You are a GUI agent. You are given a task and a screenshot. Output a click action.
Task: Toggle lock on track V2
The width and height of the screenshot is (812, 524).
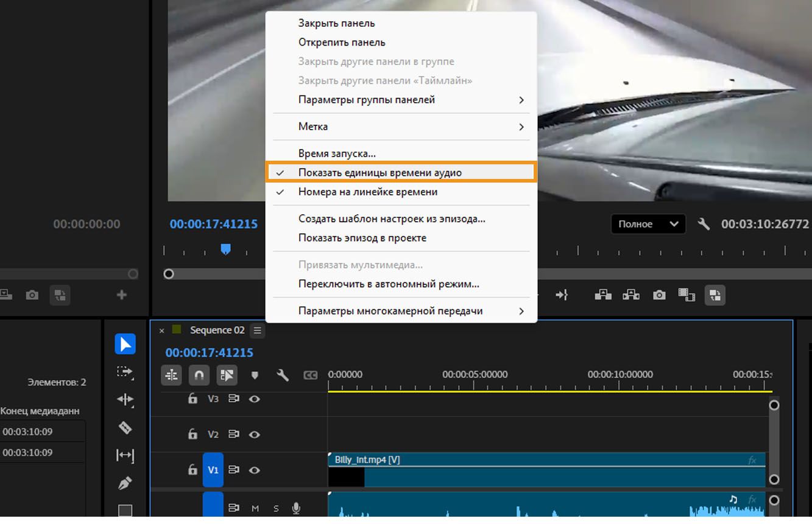tap(192, 435)
